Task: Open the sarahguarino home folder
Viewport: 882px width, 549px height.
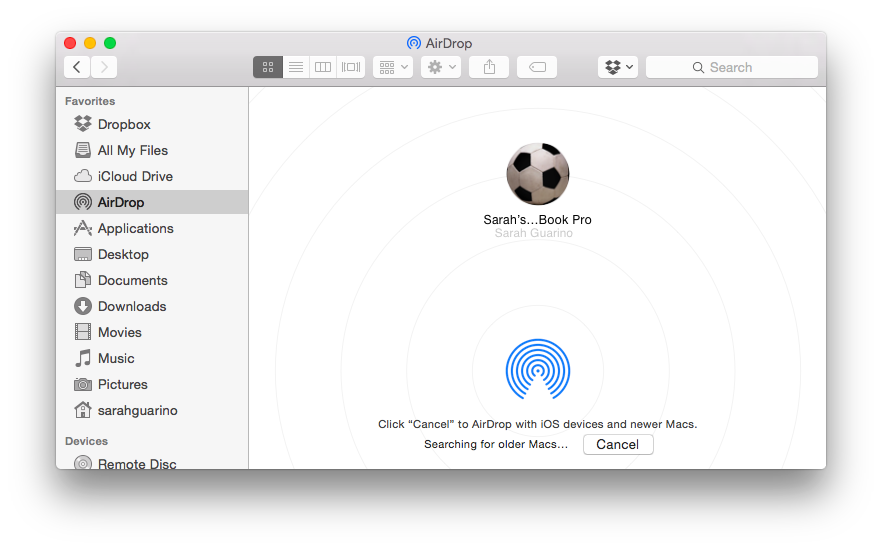Action: pyautogui.click(x=137, y=410)
